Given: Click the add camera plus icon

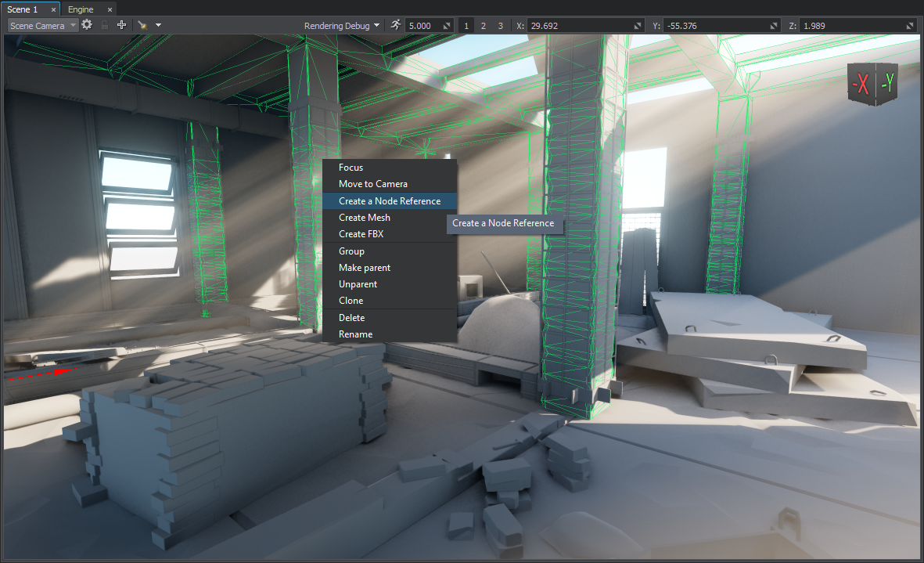Looking at the screenshot, I should (x=121, y=25).
